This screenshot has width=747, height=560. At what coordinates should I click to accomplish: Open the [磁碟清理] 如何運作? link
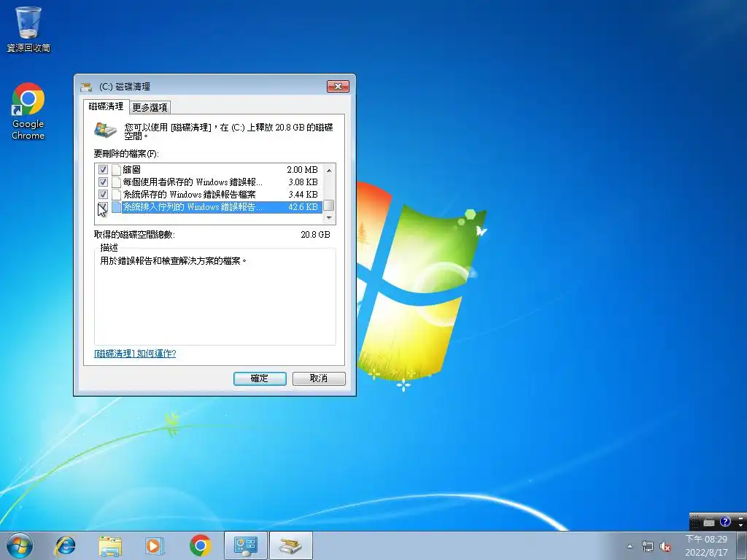(x=135, y=354)
